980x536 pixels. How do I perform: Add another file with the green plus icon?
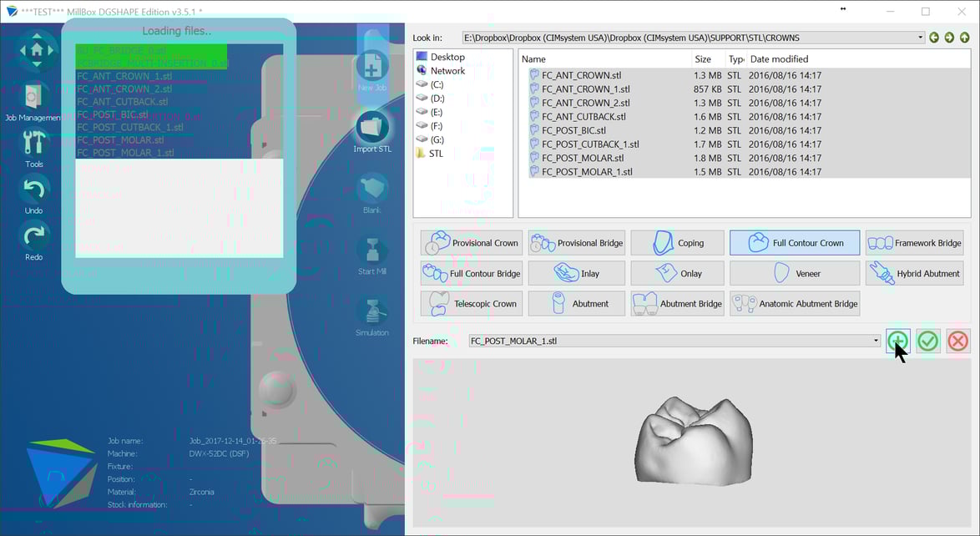pyautogui.click(x=897, y=341)
